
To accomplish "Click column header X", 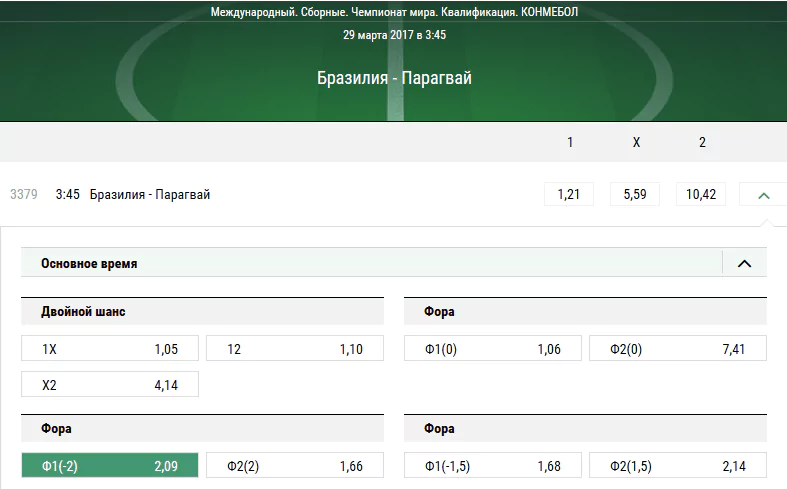I will (636, 142).
